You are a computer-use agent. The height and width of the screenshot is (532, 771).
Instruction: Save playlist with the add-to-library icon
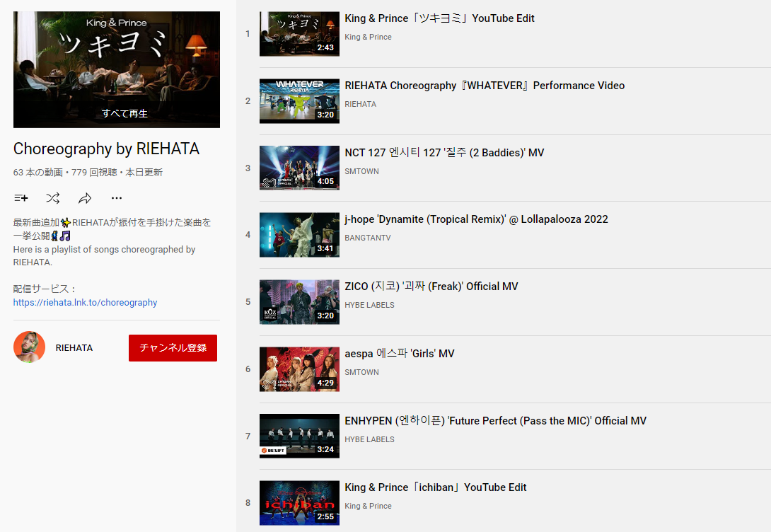(21, 198)
